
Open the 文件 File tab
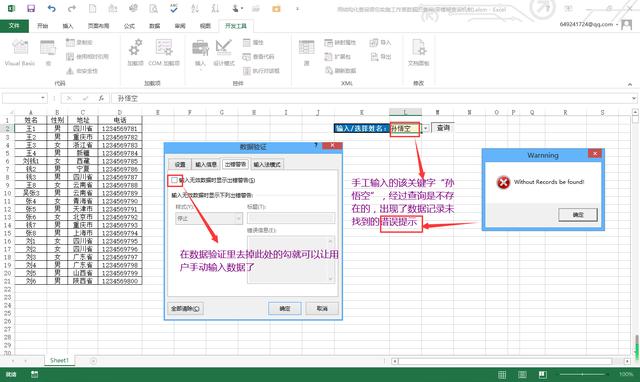pyautogui.click(x=14, y=26)
